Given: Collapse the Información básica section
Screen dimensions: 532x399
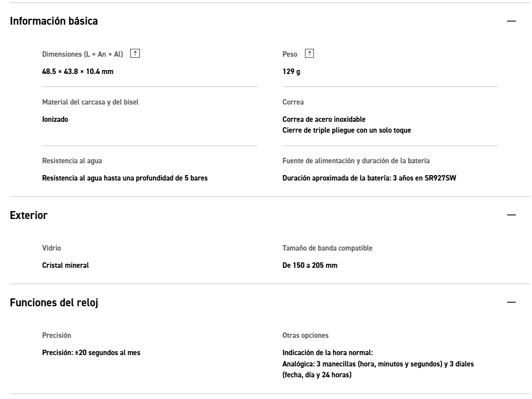Looking at the screenshot, I should point(511,21).
